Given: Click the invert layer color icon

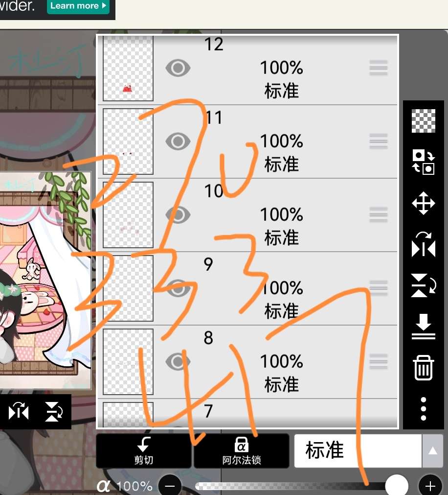Looking at the screenshot, I should pos(424,162).
